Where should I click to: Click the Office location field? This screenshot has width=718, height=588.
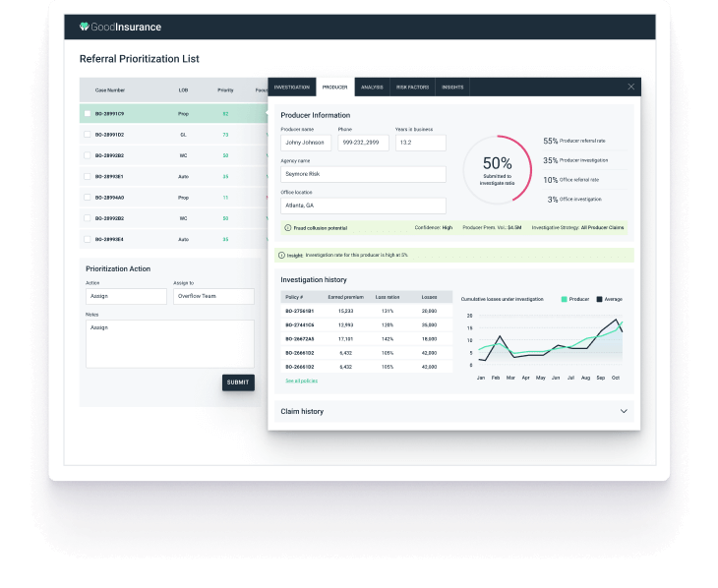(x=363, y=206)
